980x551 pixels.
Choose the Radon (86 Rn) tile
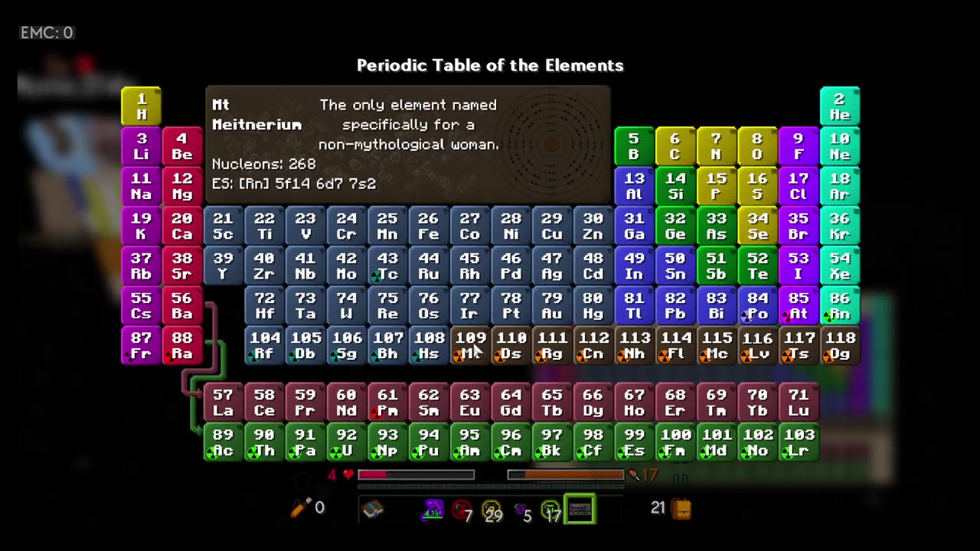pyautogui.click(x=840, y=305)
